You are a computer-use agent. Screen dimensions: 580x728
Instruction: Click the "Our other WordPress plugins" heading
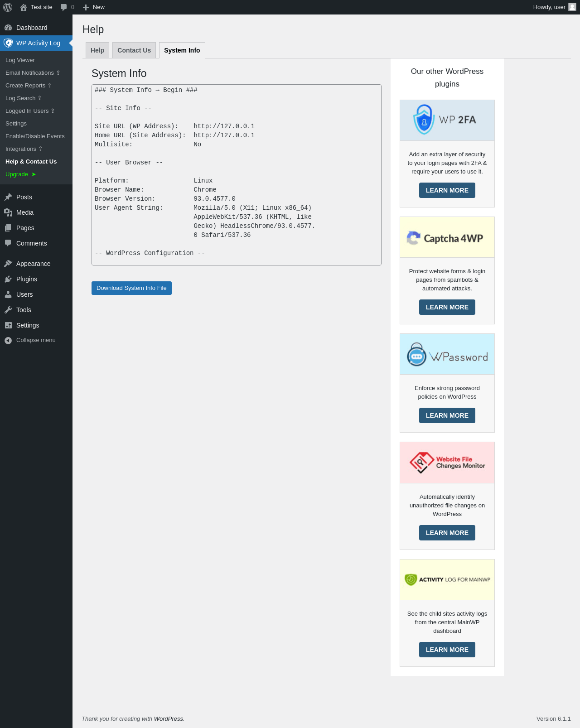point(447,77)
